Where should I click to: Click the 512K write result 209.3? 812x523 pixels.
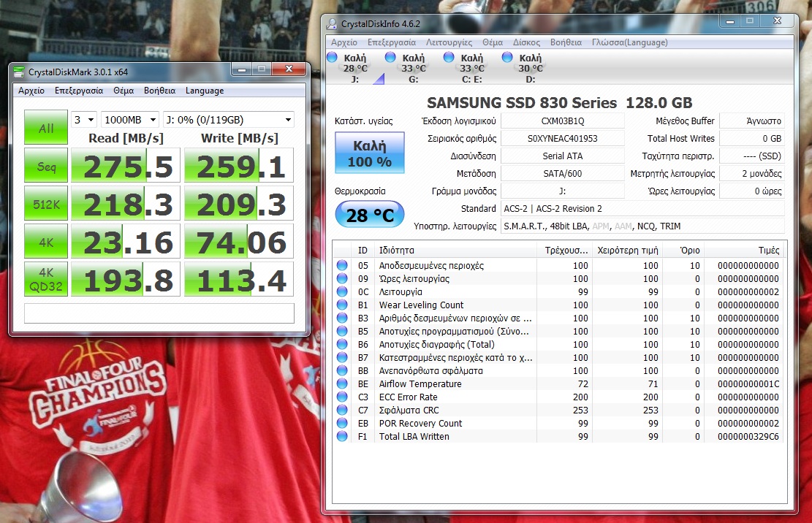(x=239, y=203)
